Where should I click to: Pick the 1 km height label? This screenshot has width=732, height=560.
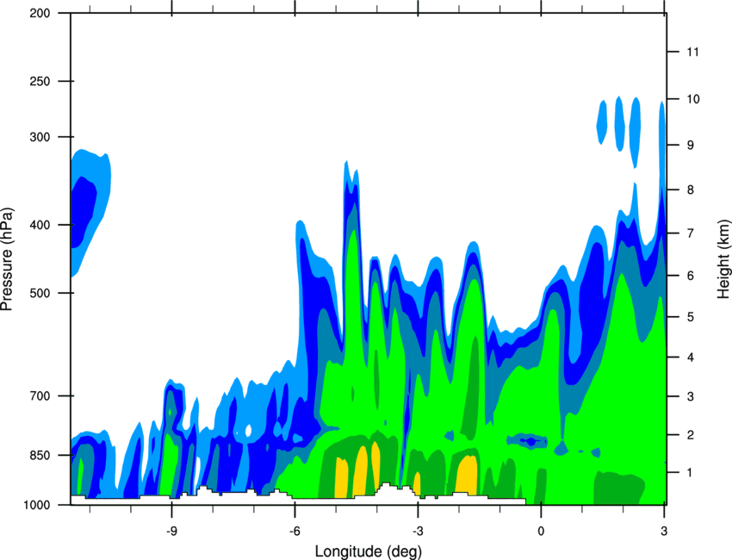[x=690, y=473]
